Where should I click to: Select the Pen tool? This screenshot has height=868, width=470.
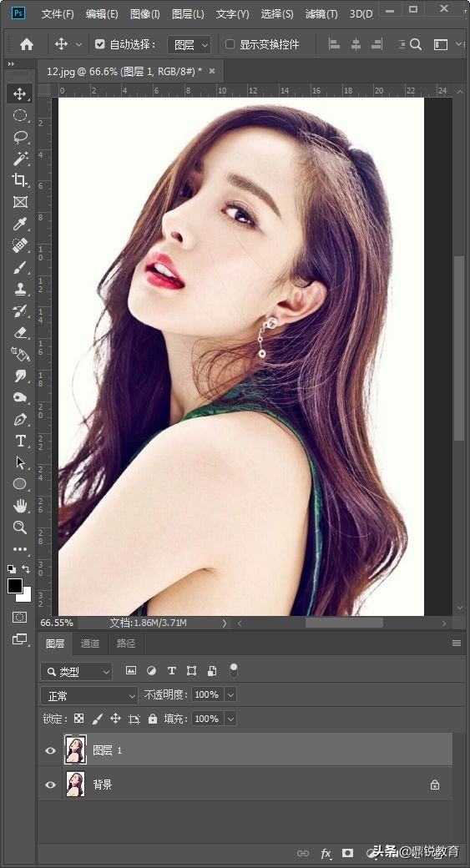20,420
